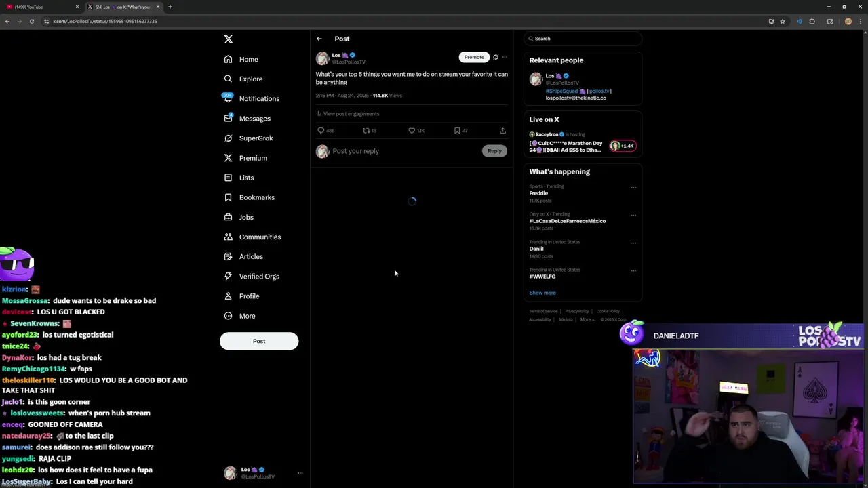Image resolution: width=868 pixels, height=488 pixels.
Task: Like the post with heart icon
Action: coord(412,130)
